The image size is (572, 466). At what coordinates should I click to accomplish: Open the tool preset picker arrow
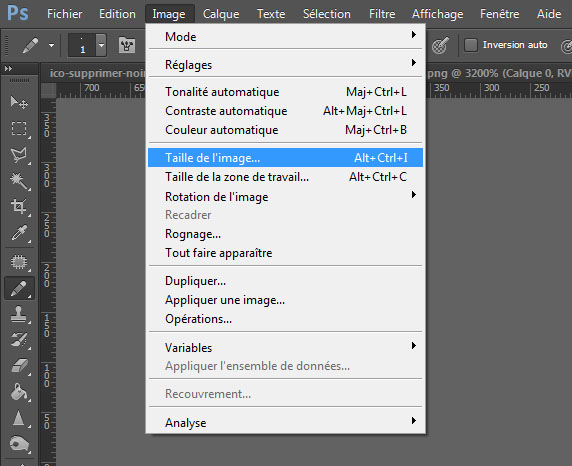(x=51, y=46)
